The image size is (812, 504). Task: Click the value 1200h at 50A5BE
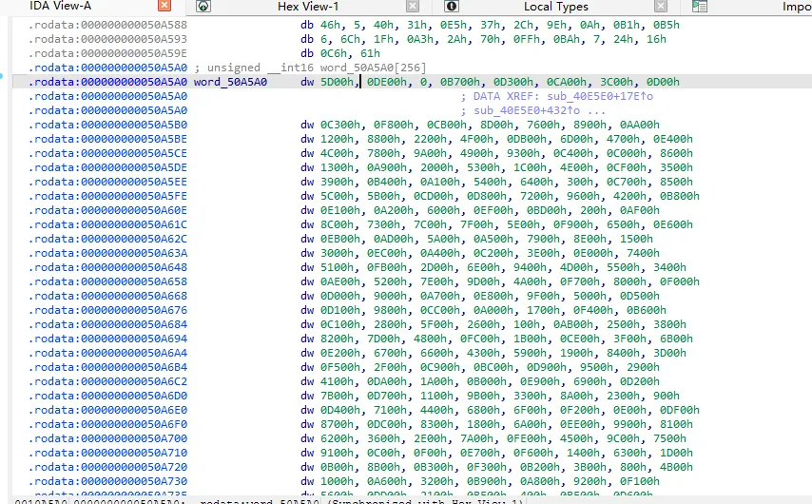coord(337,139)
